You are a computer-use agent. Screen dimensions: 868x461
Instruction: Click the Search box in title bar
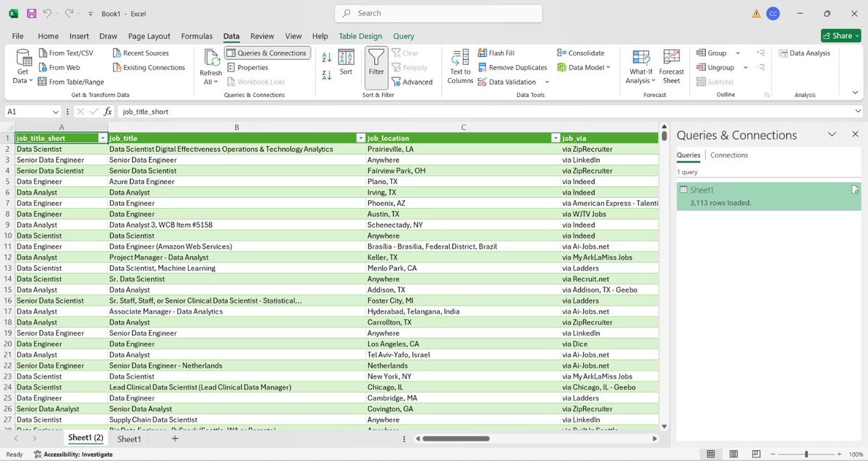438,13
